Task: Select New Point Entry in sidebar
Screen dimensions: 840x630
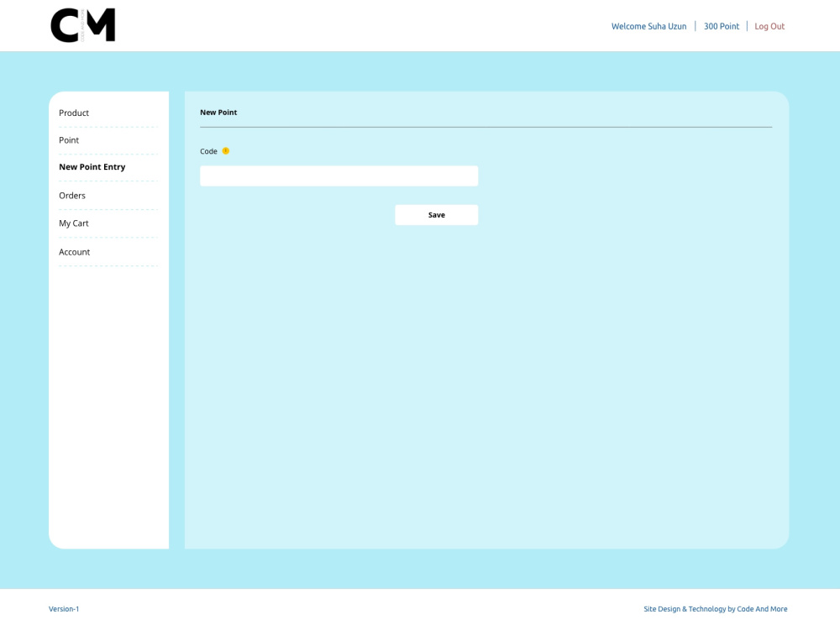Action: [x=92, y=167]
